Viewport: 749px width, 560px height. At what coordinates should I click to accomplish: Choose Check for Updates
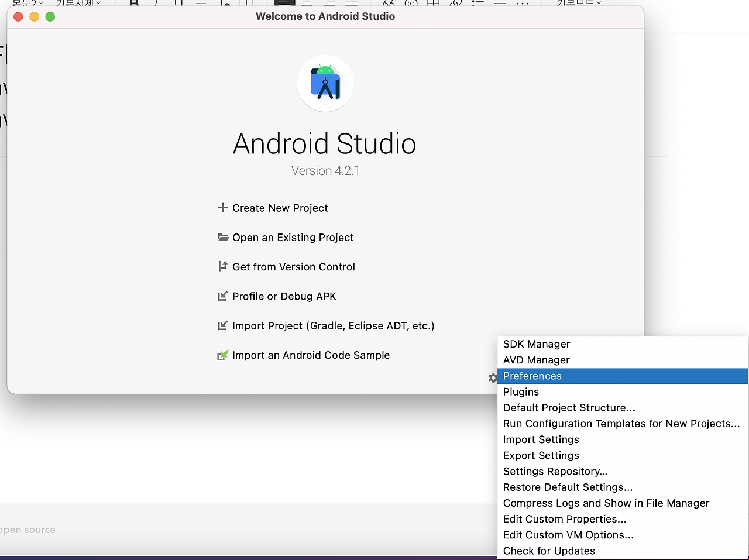(x=549, y=551)
